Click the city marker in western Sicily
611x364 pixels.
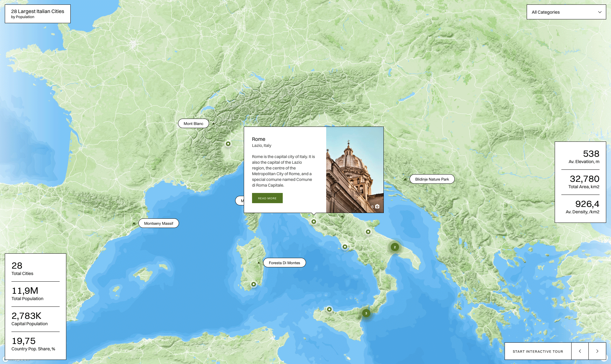[329, 309]
